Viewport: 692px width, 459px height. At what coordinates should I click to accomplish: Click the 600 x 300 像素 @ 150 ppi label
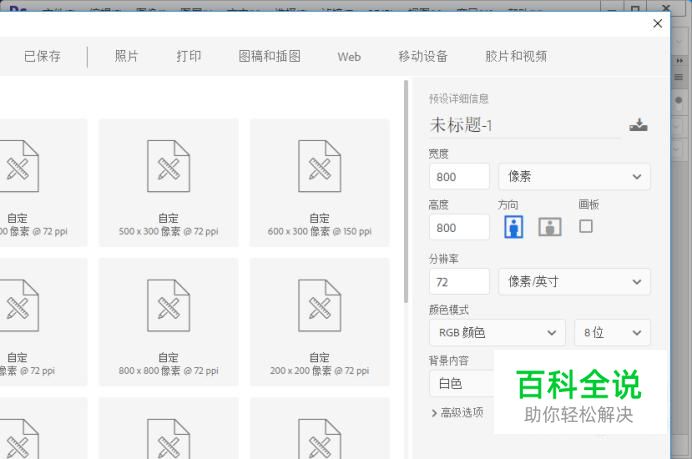click(x=320, y=231)
